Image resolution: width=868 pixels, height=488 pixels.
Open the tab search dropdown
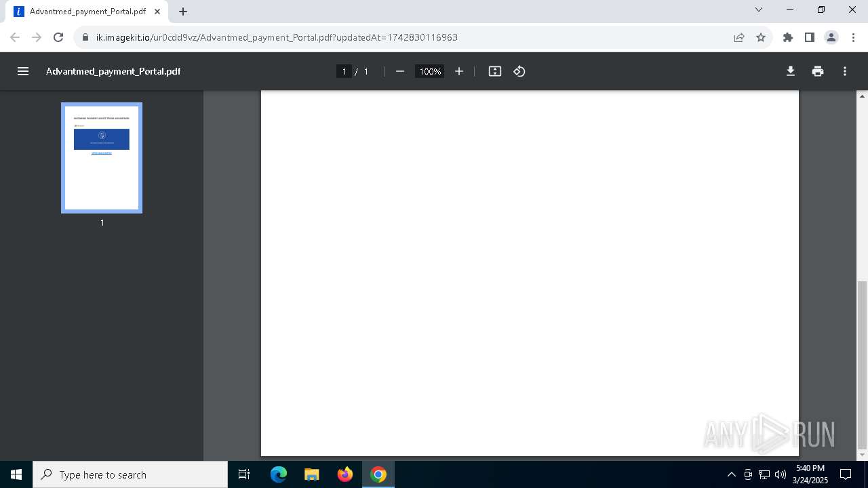click(x=759, y=9)
